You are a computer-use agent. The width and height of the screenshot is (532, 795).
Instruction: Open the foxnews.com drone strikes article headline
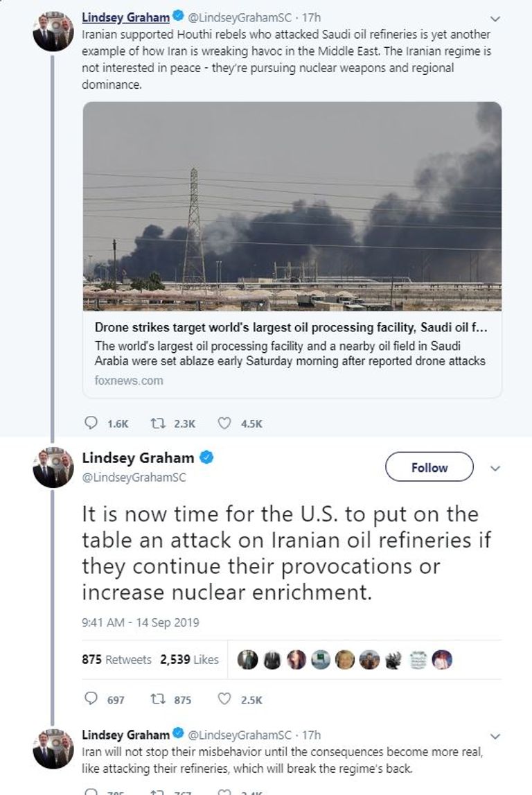(291, 329)
